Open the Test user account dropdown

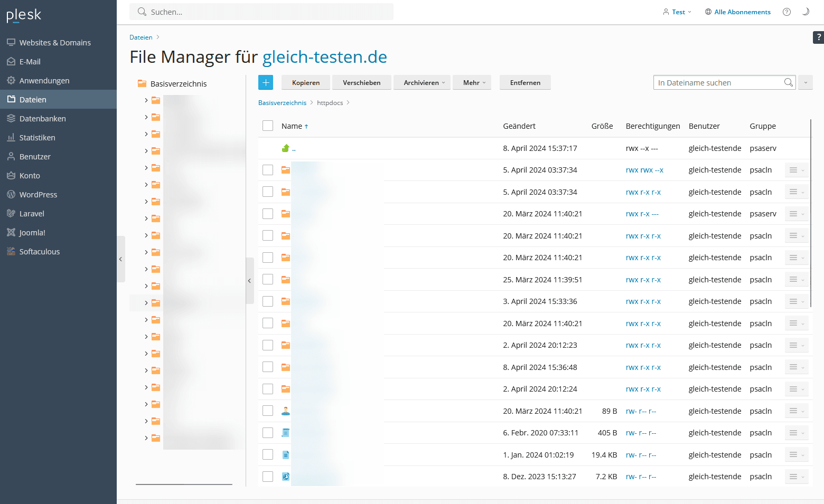point(678,12)
